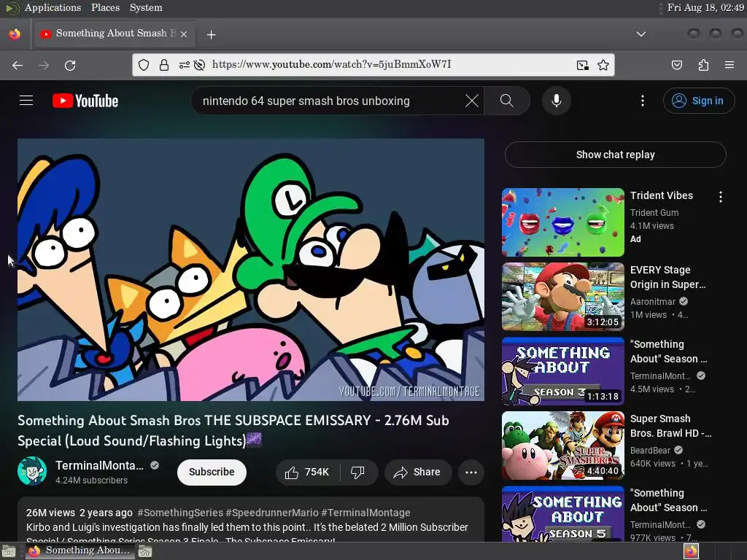
Task: Click the #TerminalMontage hashtag
Action: (365, 513)
